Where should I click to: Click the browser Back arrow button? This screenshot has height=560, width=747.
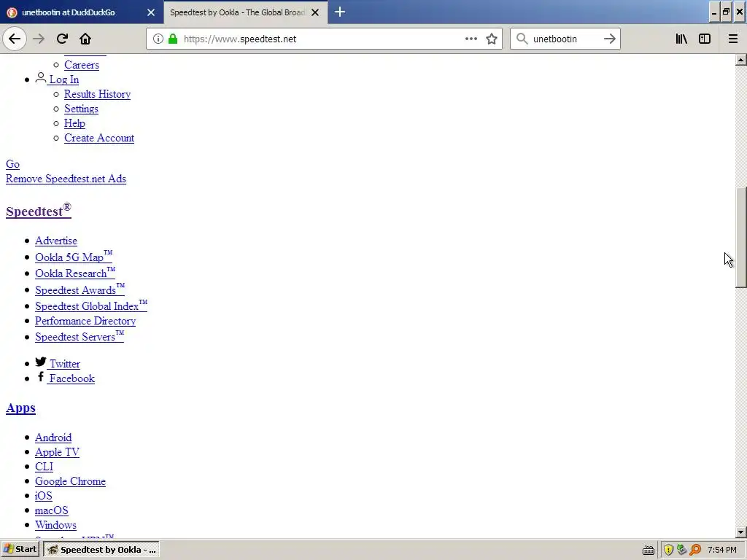coord(15,39)
